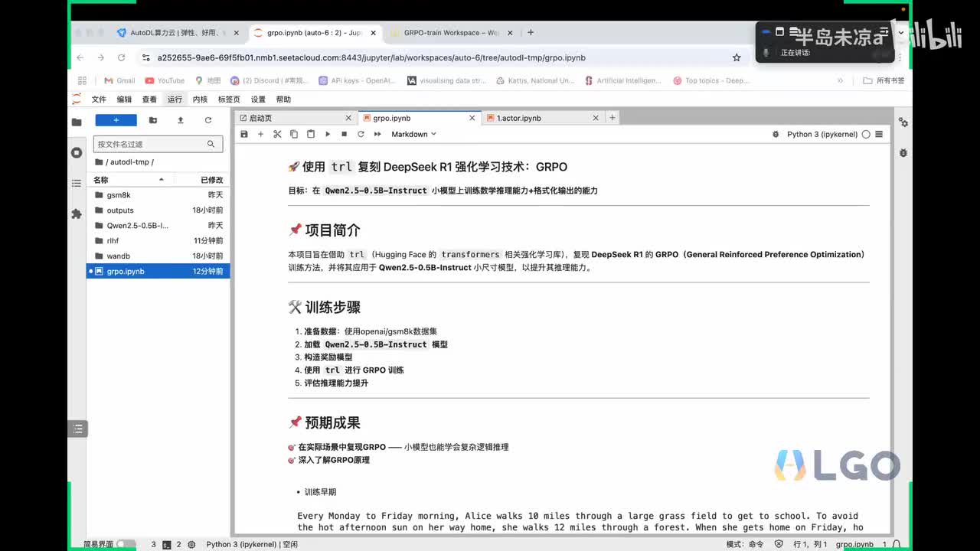This screenshot has height=551, width=980.
Task: Sort files by the 名称 column header
Action: pos(129,180)
